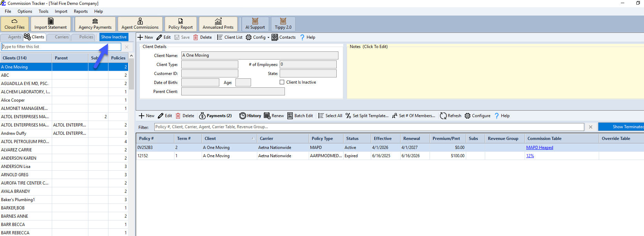Edit selected policy in policy toolbar
The width and height of the screenshot is (644, 236).
[x=165, y=116]
